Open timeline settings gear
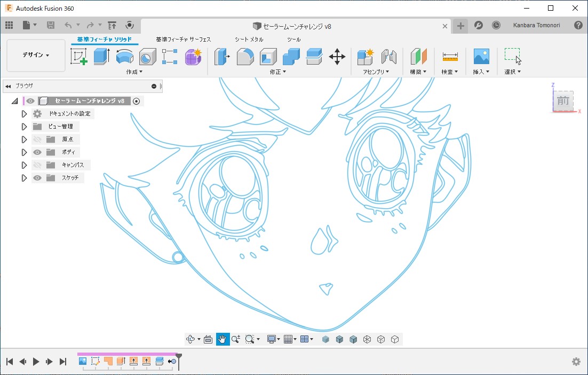This screenshot has width=588, height=375. click(576, 362)
